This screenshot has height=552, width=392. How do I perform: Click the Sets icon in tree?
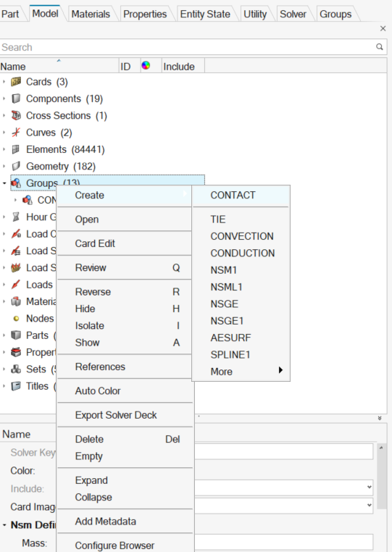(16, 369)
